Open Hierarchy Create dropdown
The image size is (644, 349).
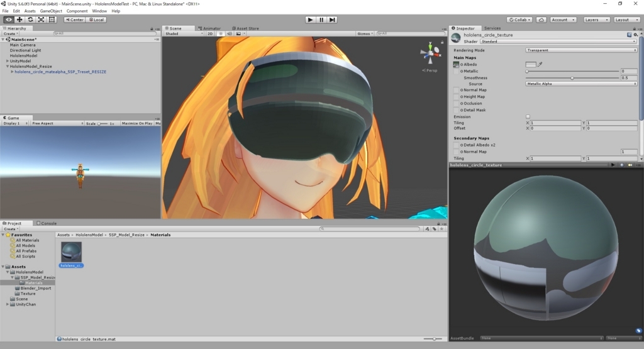tap(11, 34)
